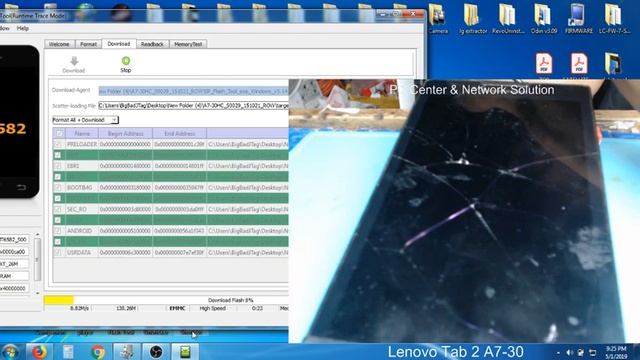The height and width of the screenshot is (360, 640).
Task: Open the Format All + Download dropdown
Action: 85,120
